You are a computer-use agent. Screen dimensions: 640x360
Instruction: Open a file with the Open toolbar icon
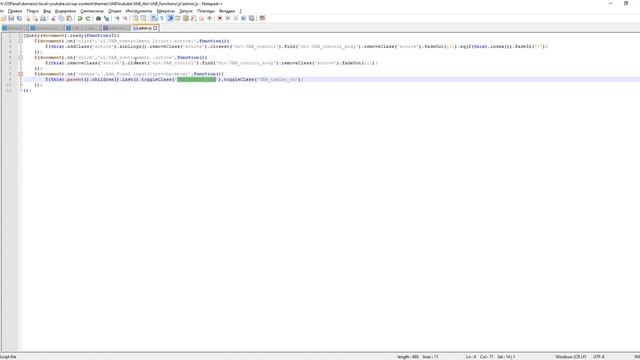coord(3,18)
